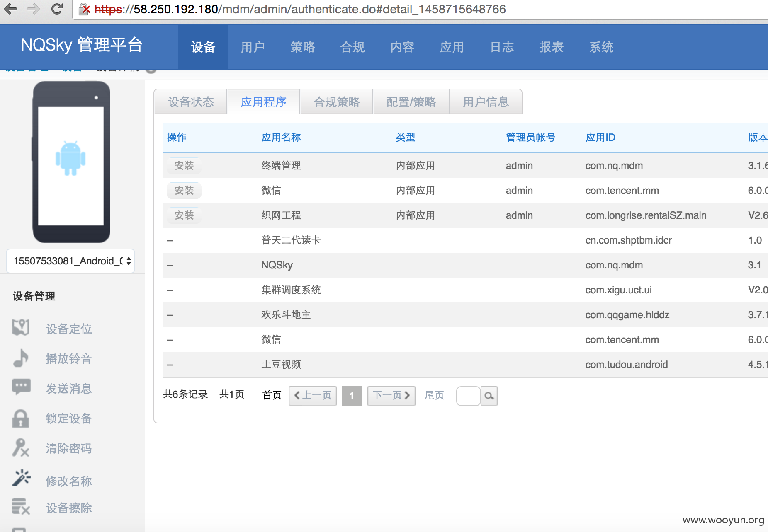Click the 下一页 next page button
The height and width of the screenshot is (532, 768).
[391, 396]
